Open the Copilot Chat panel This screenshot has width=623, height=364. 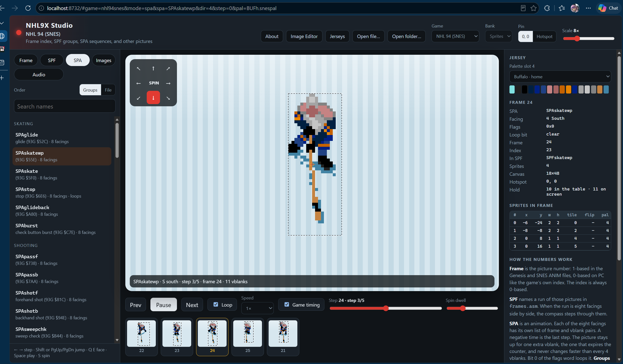[608, 8]
